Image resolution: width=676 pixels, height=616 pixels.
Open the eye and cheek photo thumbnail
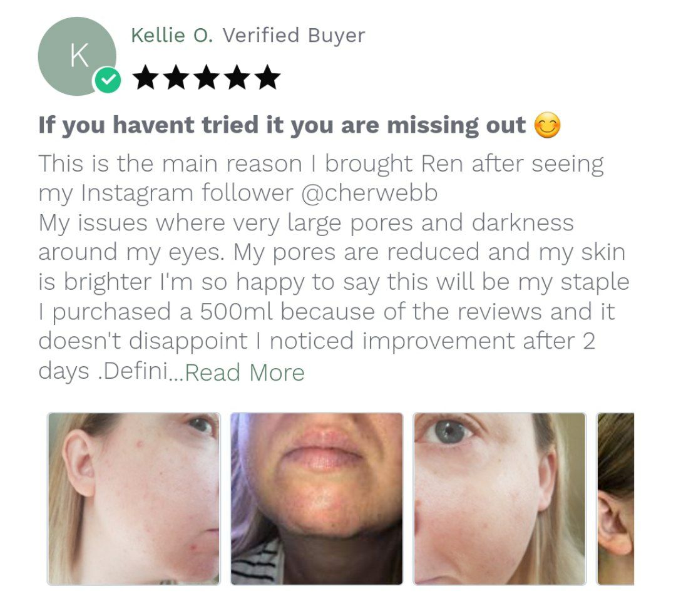pyautogui.click(x=499, y=499)
